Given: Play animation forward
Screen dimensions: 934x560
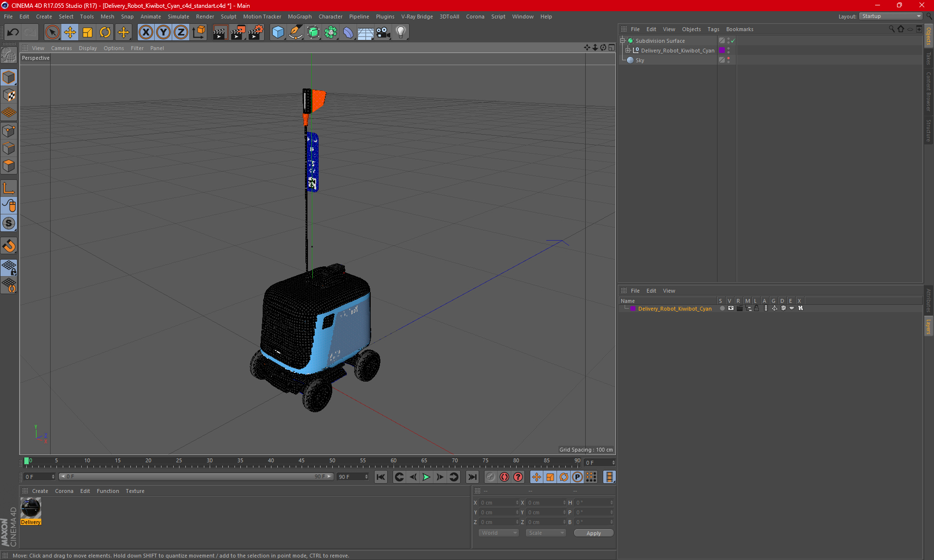Looking at the screenshot, I should [426, 477].
